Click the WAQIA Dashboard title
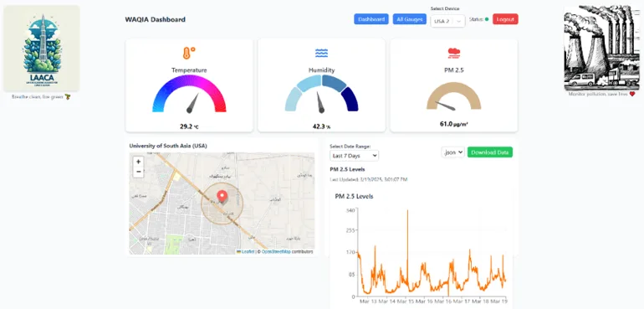This screenshot has height=309, width=644. tap(156, 19)
